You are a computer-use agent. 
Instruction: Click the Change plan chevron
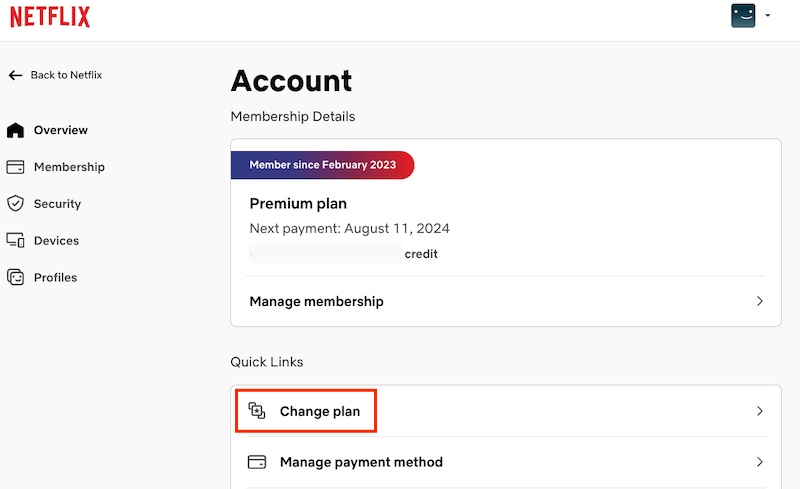point(760,411)
